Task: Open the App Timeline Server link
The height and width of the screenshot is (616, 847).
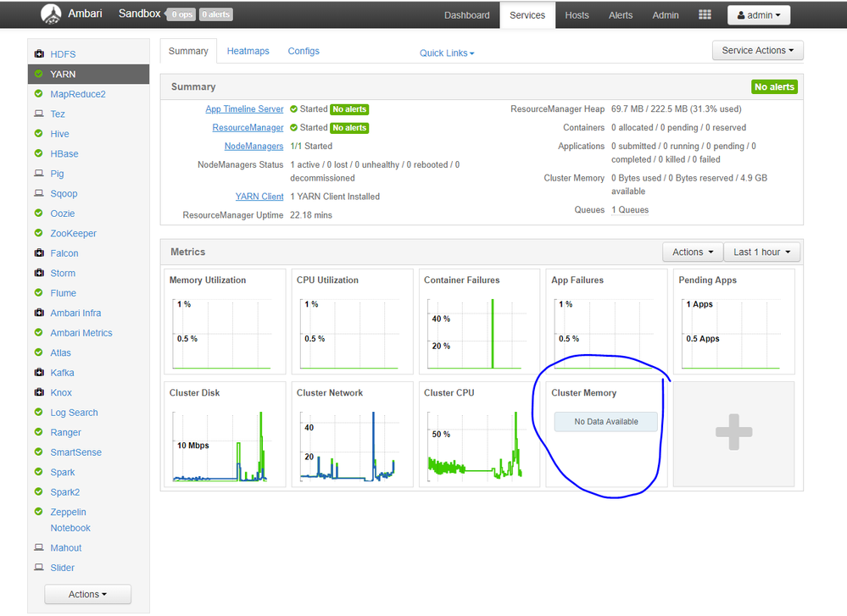Action: pos(244,109)
